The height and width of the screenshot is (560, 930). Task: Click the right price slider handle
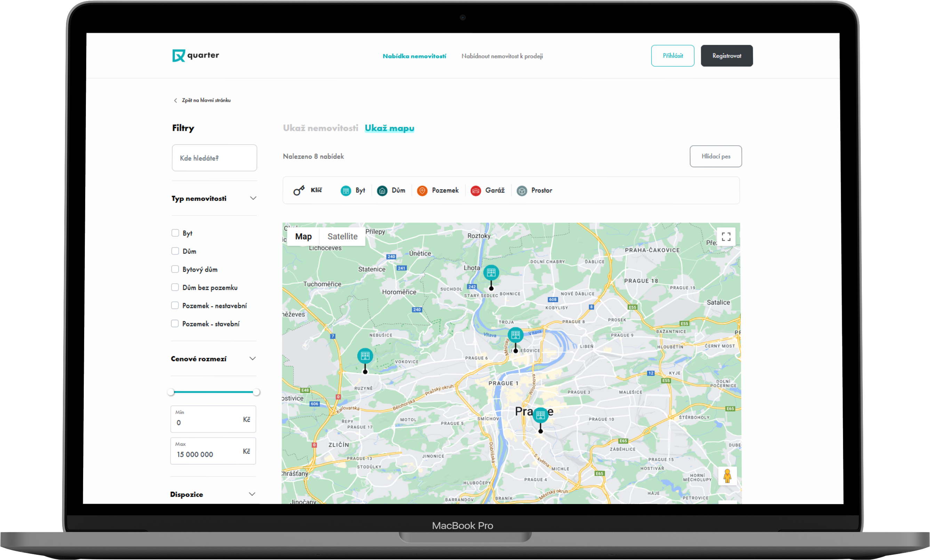[256, 392]
